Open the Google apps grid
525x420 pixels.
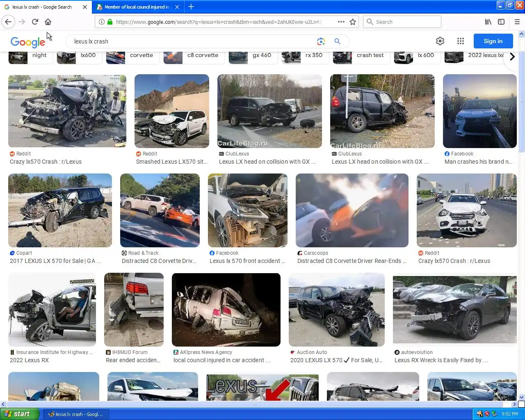click(x=461, y=41)
